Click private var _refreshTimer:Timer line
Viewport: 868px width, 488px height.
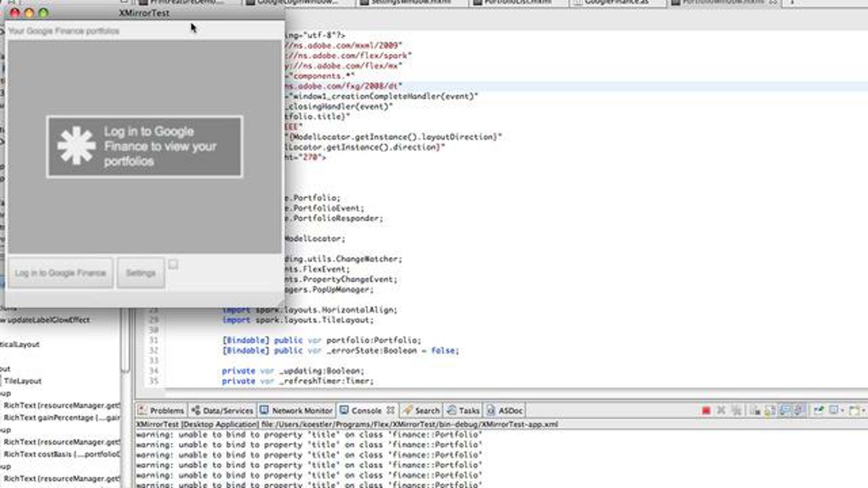pyautogui.click(x=298, y=381)
